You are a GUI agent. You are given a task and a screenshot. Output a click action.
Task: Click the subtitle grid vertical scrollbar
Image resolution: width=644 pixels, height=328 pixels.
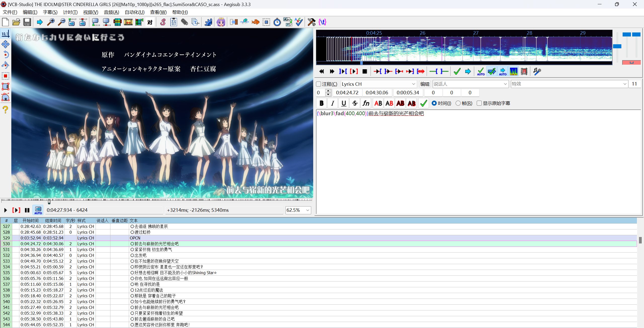coord(640,240)
